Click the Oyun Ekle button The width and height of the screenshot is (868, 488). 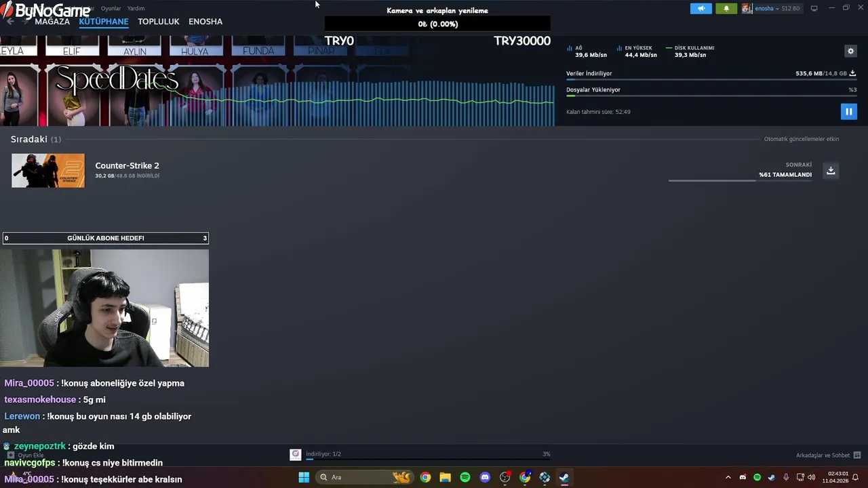tap(25, 455)
